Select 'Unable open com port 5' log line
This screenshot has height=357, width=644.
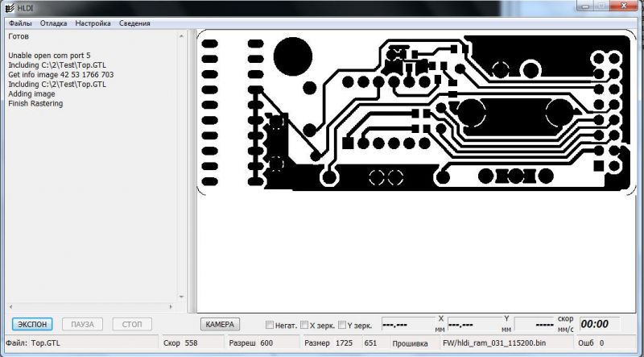(x=49, y=55)
